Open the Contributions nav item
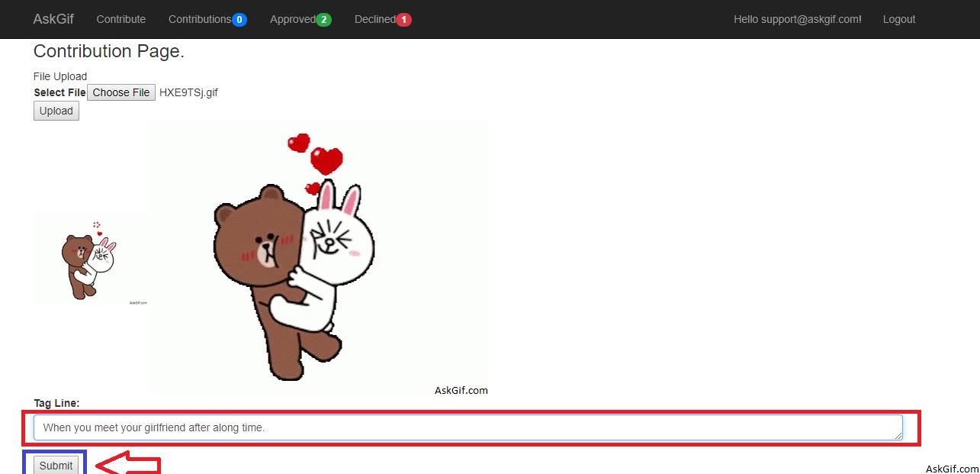980x474 pixels. [x=207, y=19]
